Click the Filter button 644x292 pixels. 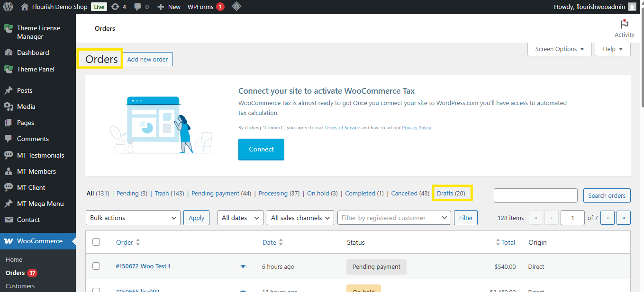click(x=466, y=218)
